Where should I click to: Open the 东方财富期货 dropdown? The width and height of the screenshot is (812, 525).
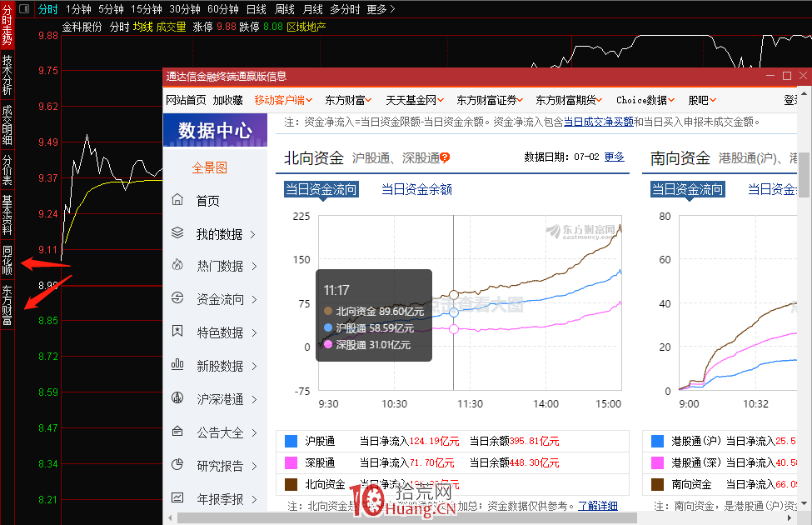[x=569, y=100]
